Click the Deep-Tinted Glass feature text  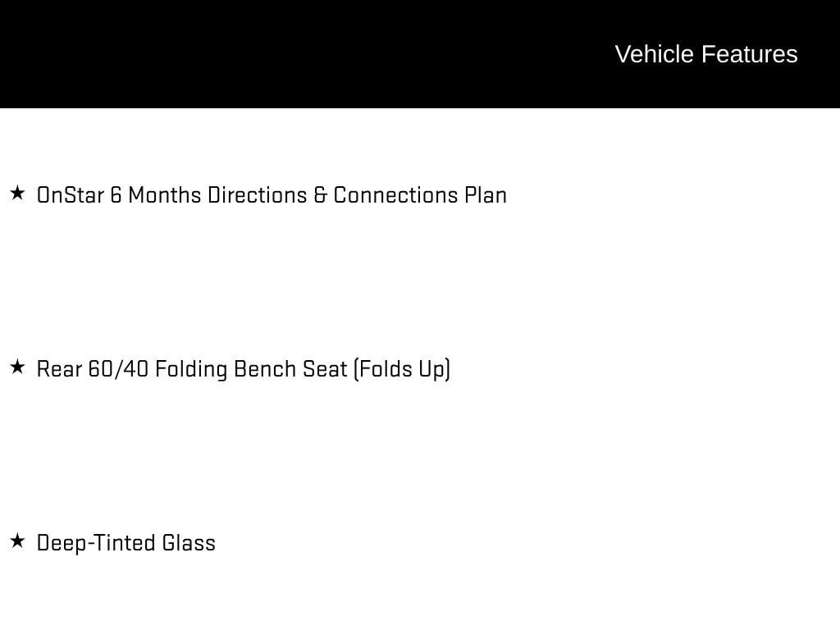click(126, 543)
